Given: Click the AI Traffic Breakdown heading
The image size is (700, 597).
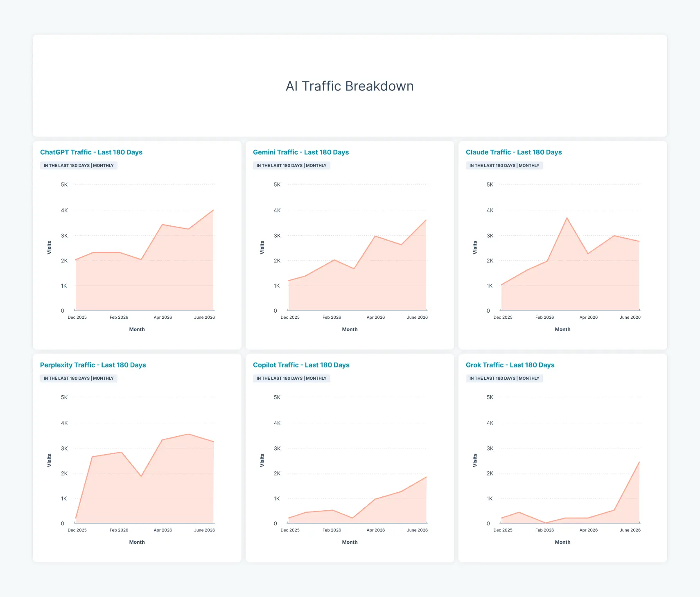Looking at the screenshot, I should click(350, 86).
